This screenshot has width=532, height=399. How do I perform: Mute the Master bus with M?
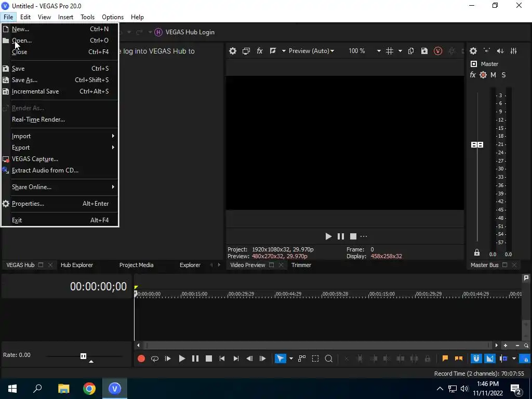(x=494, y=75)
